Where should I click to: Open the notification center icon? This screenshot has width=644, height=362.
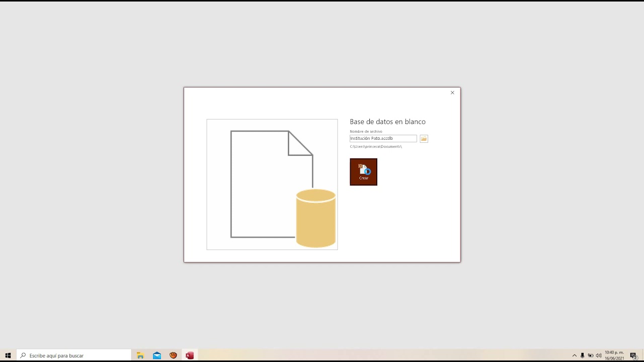click(634, 355)
